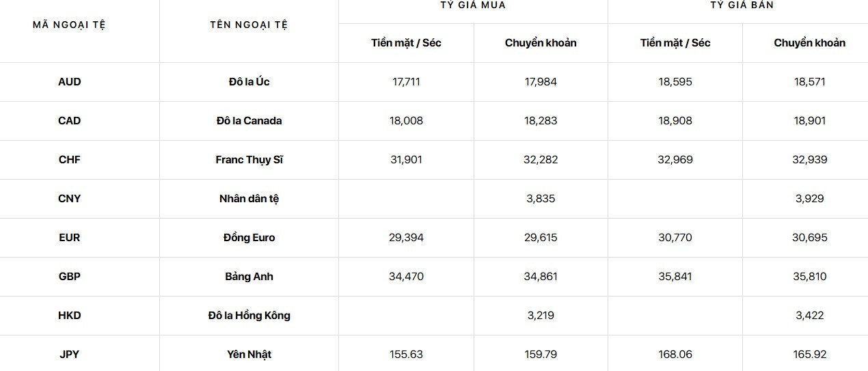Click EUR cash sell rate 30,770
This screenshot has height=371, width=868.
click(675, 238)
